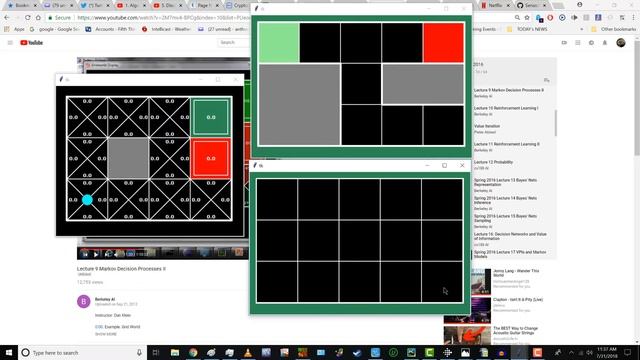Open the YouTube hamburger guide menu
640x360 pixels.
(10, 42)
